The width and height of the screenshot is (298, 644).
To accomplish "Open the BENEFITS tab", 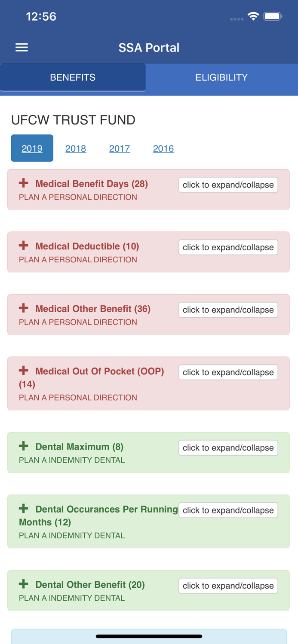I will click(73, 77).
